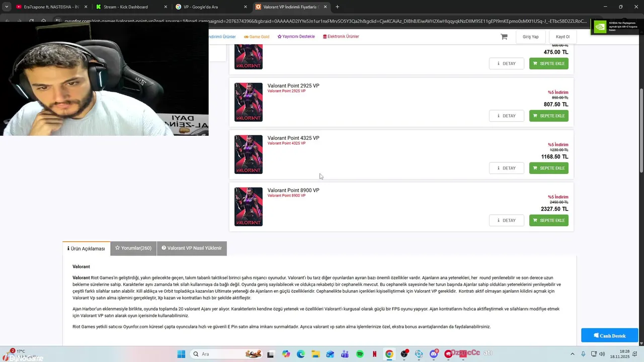Open Yayıncını Destekle menu item
Image resolution: width=644 pixels, height=362 pixels.
[x=296, y=37]
